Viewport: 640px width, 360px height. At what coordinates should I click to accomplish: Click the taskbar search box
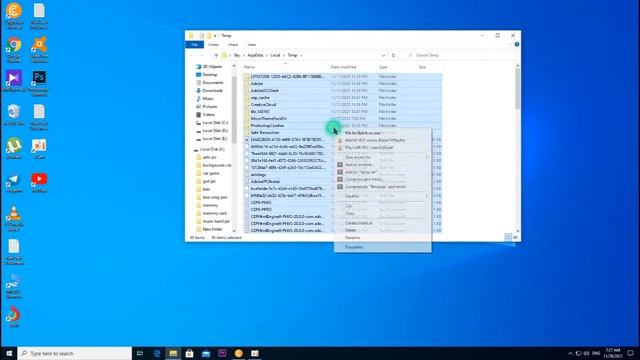pyautogui.click(x=75, y=353)
